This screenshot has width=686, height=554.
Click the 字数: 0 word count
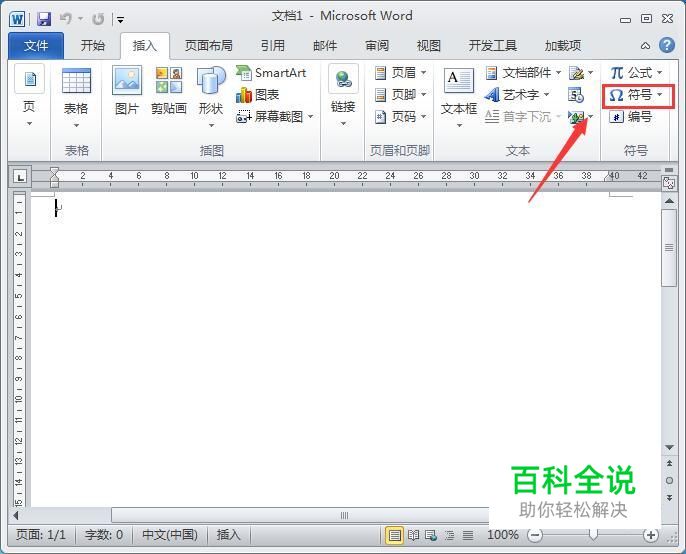pyautogui.click(x=104, y=535)
